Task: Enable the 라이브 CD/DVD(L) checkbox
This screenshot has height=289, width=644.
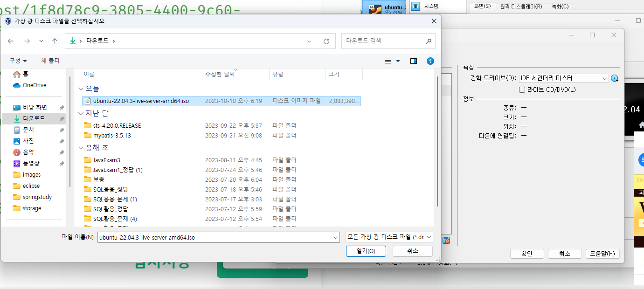Action: pos(522,89)
